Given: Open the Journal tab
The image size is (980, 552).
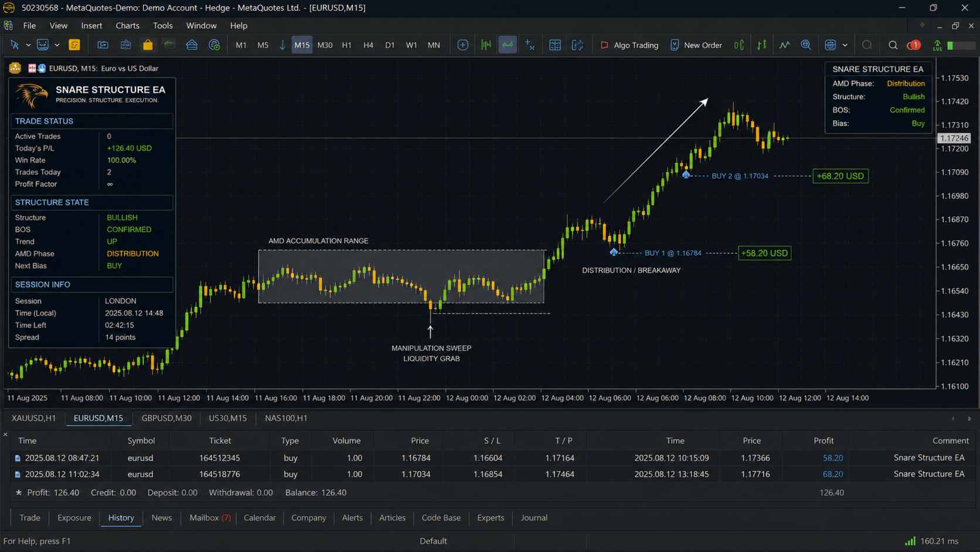Looking at the screenshot, I should pos(534,517).
